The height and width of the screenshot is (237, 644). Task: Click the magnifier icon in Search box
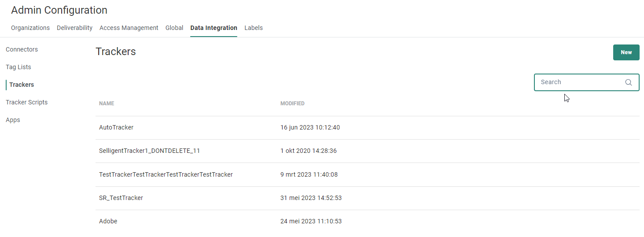[x=628, y=82]
